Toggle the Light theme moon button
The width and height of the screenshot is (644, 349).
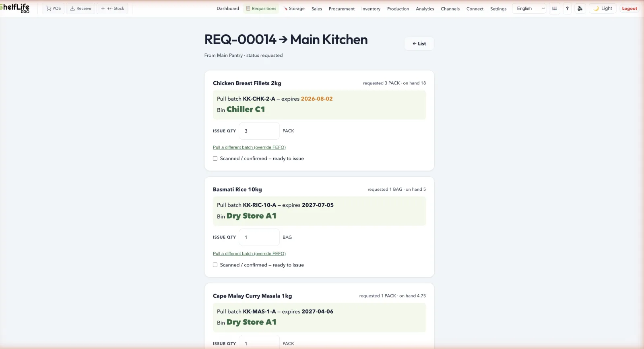[x=603, y=8]
